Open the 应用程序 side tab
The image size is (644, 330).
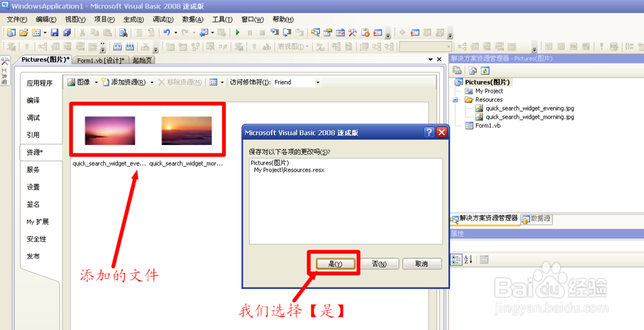pos(39,83)
